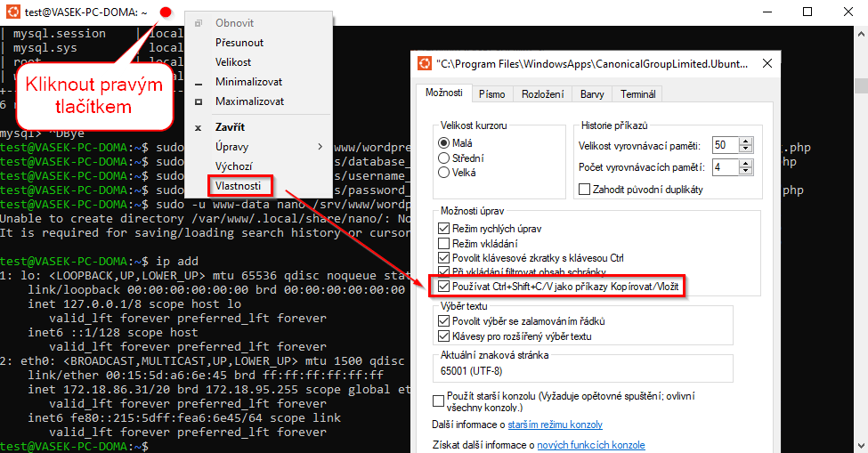Toggle Používat Ctrl+Shift+C/V checkbox

coord(443,287)
